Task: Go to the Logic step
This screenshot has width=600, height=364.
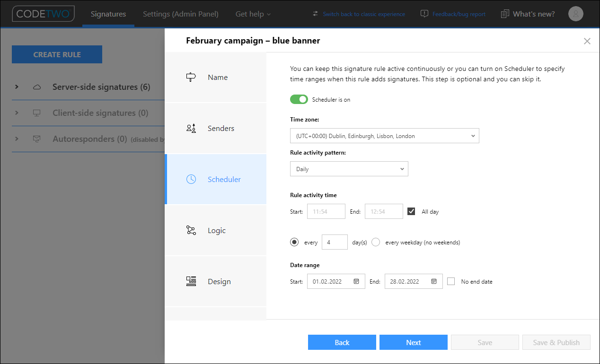Action: 216,230
